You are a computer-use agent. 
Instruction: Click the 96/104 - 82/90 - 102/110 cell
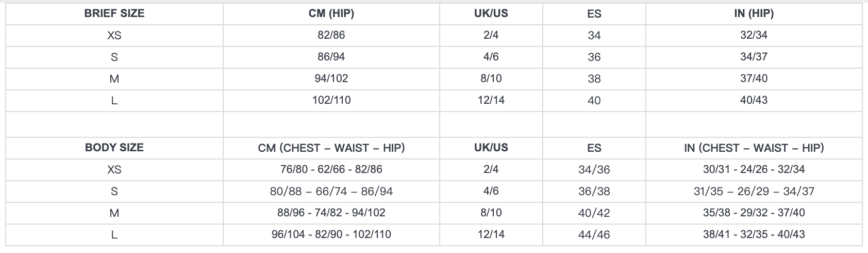(x=331, y=234)
